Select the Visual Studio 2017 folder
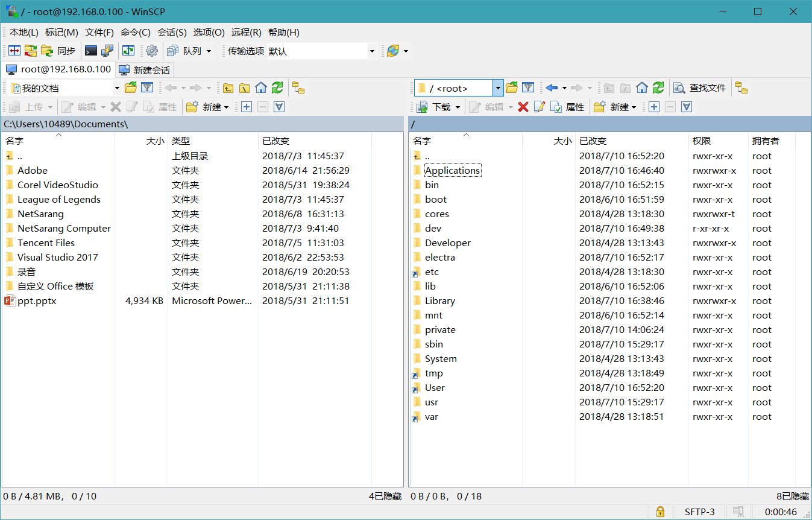Screen dimensions: 812x520 click(x=58, y=258)
